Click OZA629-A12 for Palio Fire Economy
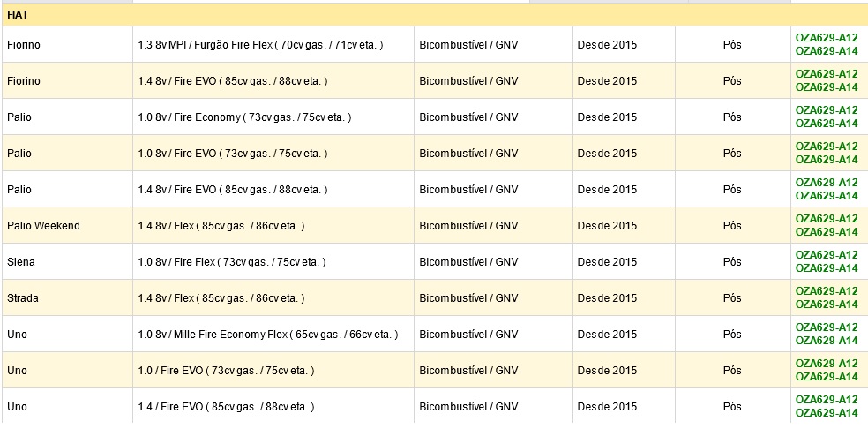This screenshot has width=868, height=436. (x=827, y=110)
